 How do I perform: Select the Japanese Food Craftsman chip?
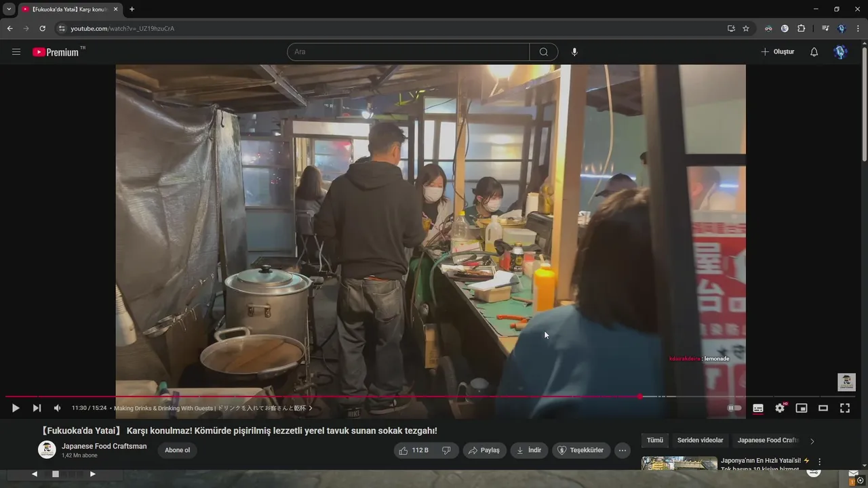pos(768,441)
